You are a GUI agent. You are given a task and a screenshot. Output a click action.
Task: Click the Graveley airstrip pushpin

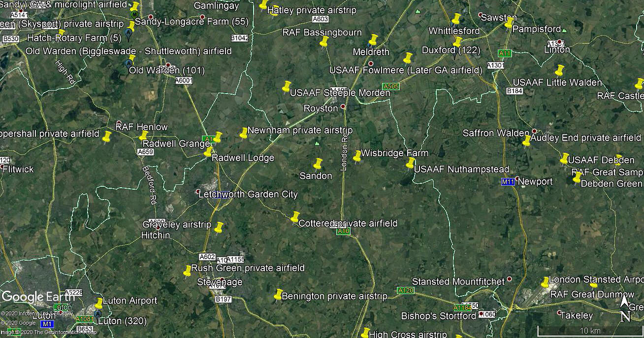219,228
